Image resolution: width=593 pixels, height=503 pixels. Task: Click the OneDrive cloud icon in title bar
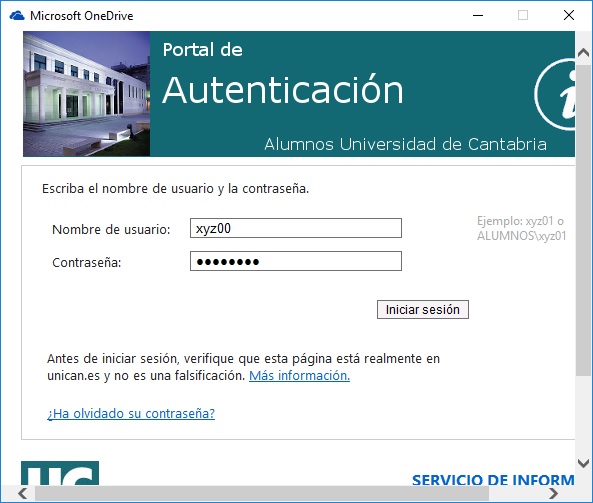tap(17, 16)
